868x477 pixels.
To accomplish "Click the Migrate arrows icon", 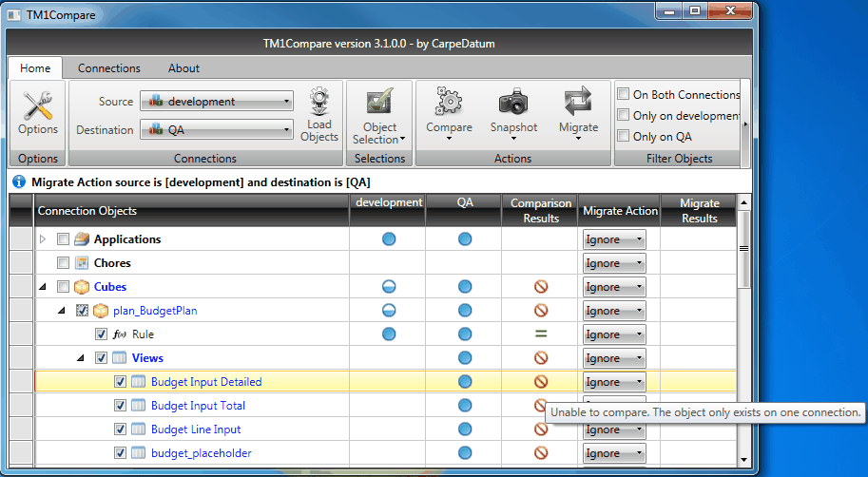I will (x=578, y=102).
